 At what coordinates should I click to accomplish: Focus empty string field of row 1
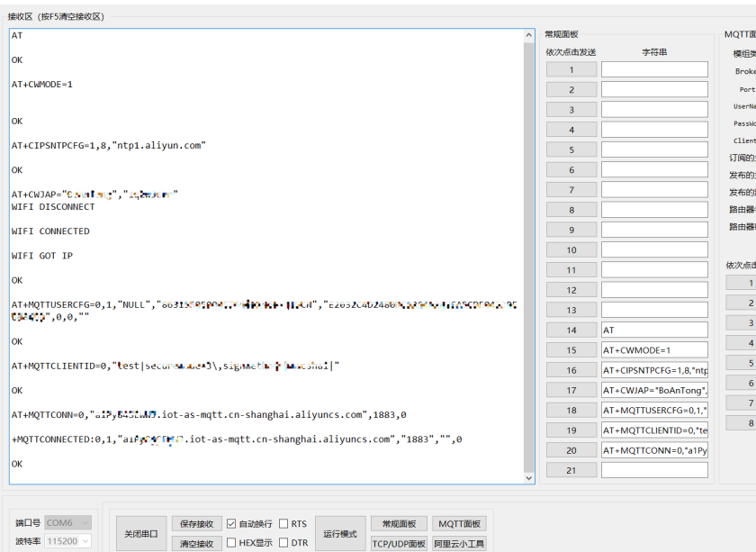[x=654, y=69]
